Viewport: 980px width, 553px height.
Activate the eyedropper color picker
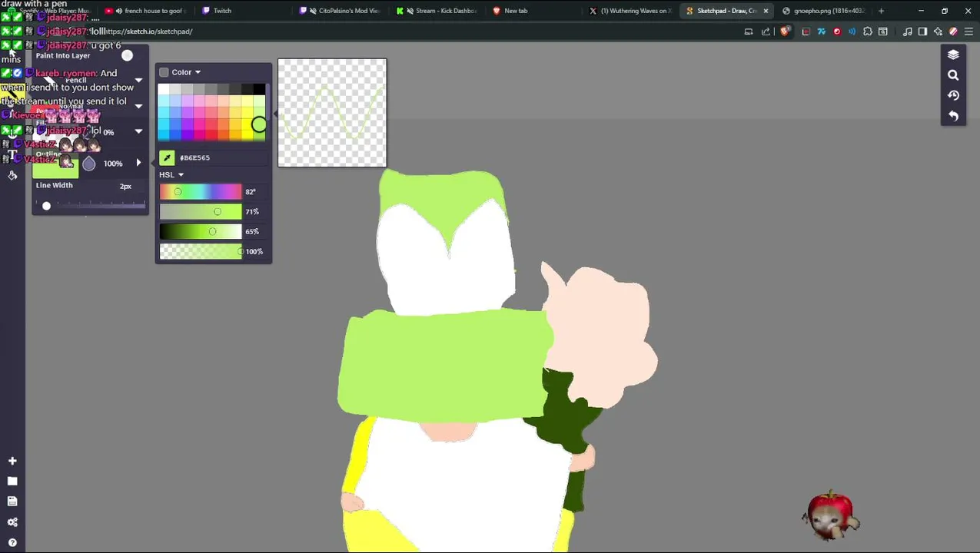(167, 157)
